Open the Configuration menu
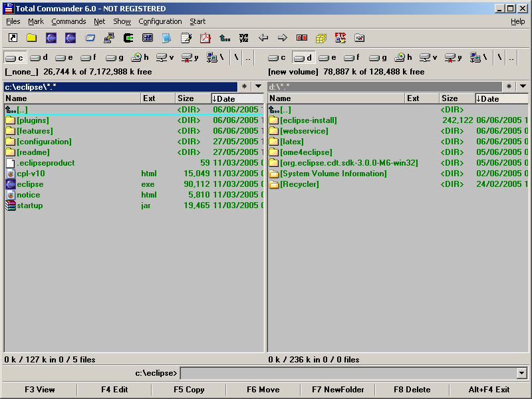532x399 pixels. click(x=160, y=21)
